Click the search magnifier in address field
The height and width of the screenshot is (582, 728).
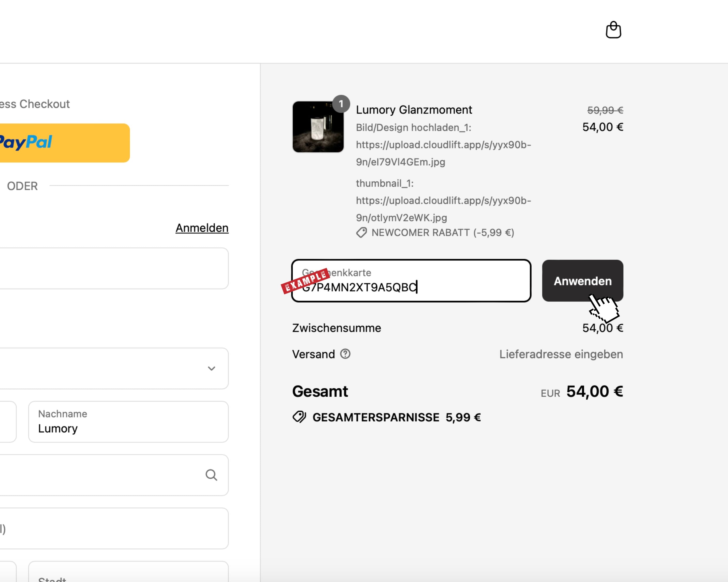(211, 475)
